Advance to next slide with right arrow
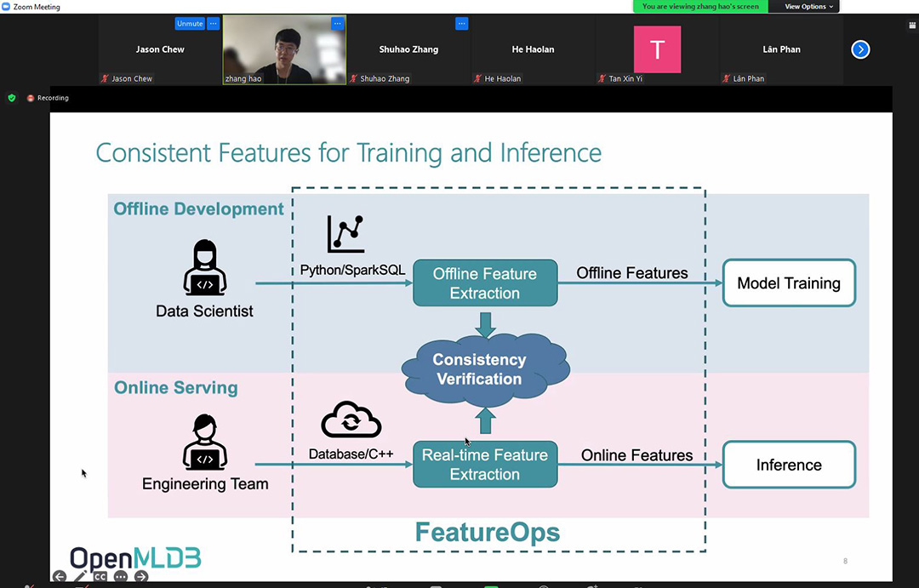Screen dimensions: 919x588 [141, 577]
